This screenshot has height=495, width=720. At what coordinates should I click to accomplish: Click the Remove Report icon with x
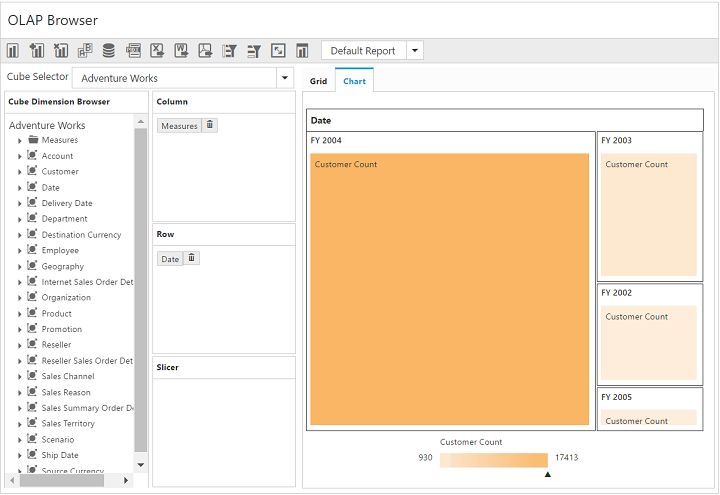pyautogui.click(x=61, y=51)
